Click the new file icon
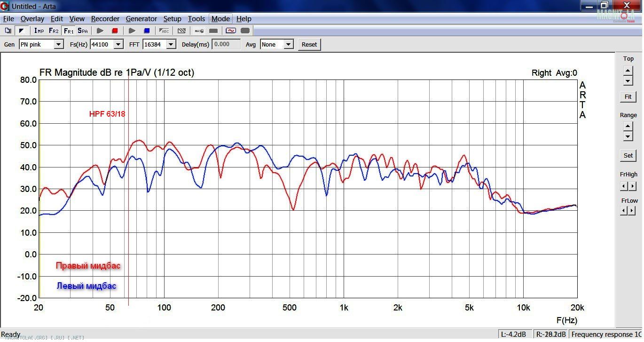Screen dimensions: 644x342 pos(8,31)
